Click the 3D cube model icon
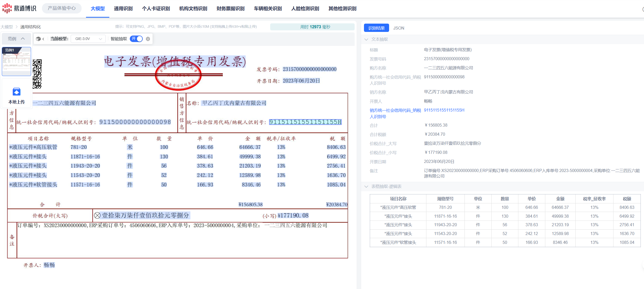The height and width of the screenshot is (289, 644). pos(38,39)
